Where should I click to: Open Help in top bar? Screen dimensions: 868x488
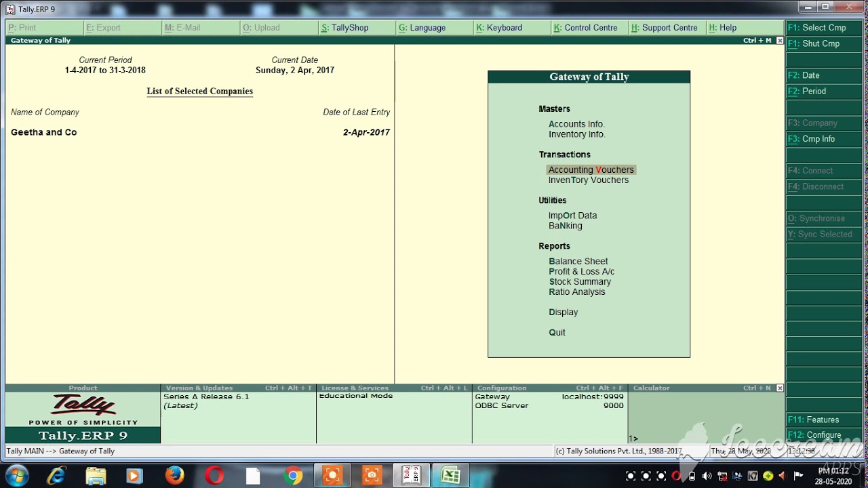(x=745, y=28)
